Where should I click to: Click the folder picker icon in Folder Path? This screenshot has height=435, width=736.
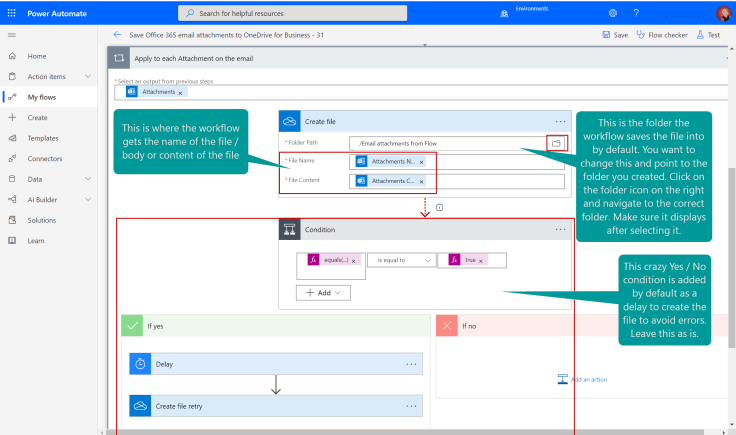556,144
